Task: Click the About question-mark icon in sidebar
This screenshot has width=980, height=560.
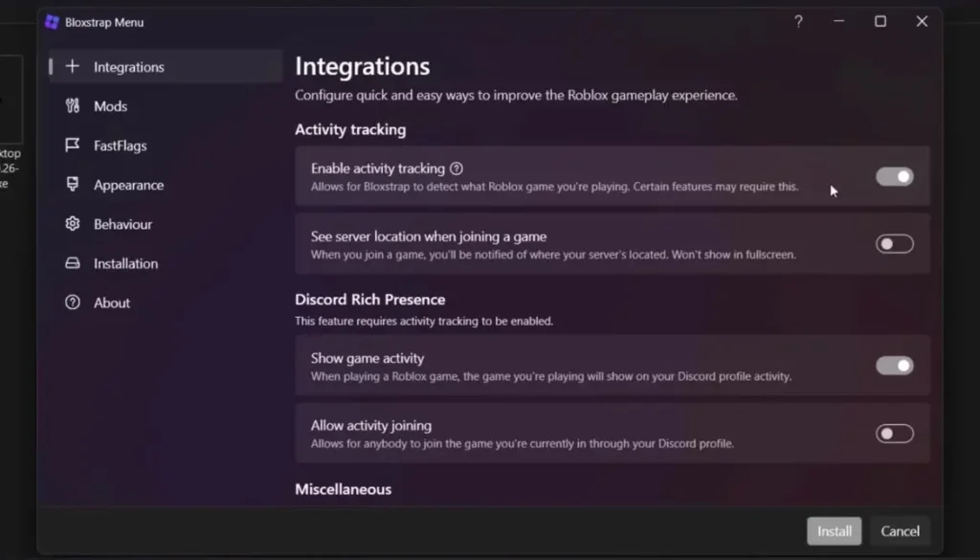Action: pyautogui.click(x=73, y=302)
